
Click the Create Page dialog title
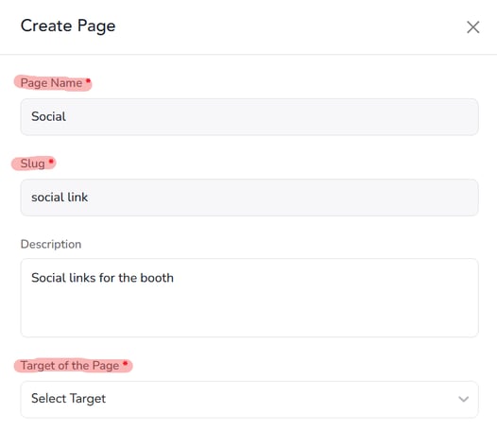coord(68,26)
